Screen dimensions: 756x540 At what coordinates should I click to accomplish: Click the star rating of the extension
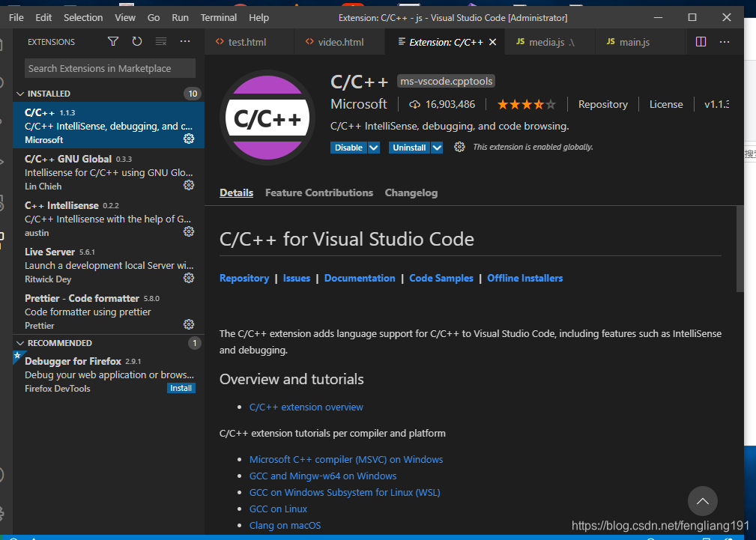click(x=527, y=104)
